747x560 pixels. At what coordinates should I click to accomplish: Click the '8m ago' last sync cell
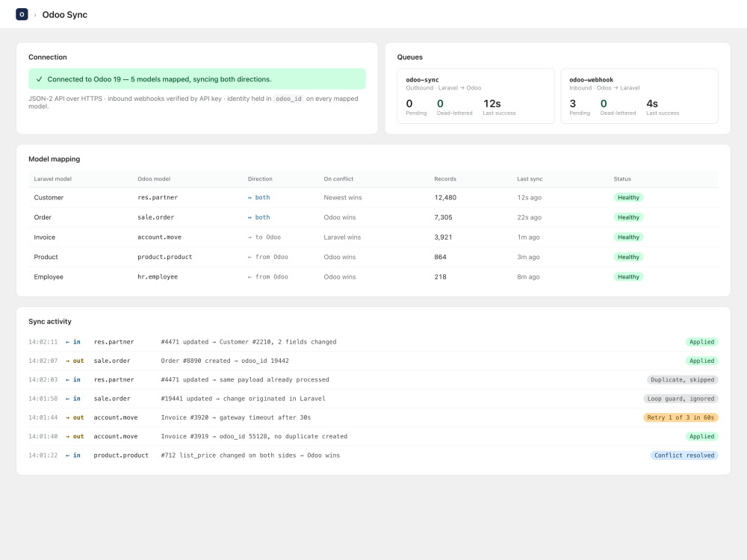coord(528,277)
